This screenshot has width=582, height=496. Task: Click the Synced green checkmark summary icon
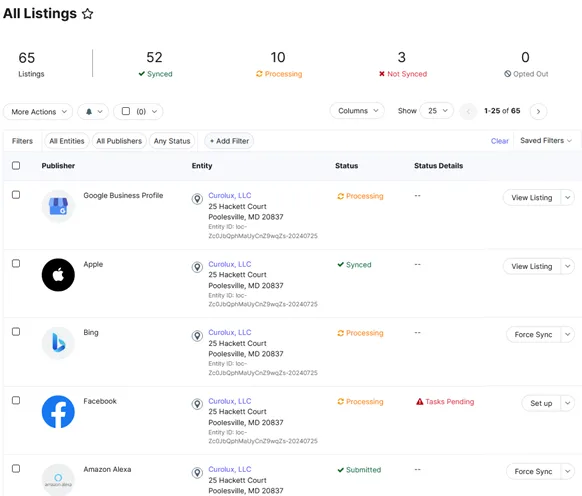coord(141,74)
